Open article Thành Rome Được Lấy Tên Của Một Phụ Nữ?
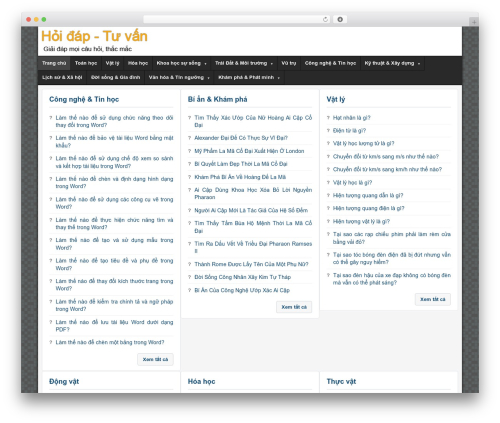 pyautogui.click(x=251, y=264)
